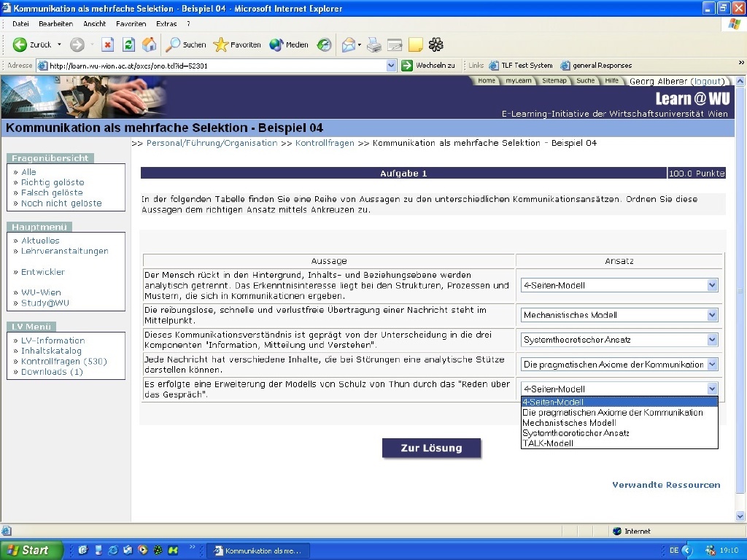Click the Stop loading toolbar icon
This screenshot has height=560, width=747.
(107, 44)
